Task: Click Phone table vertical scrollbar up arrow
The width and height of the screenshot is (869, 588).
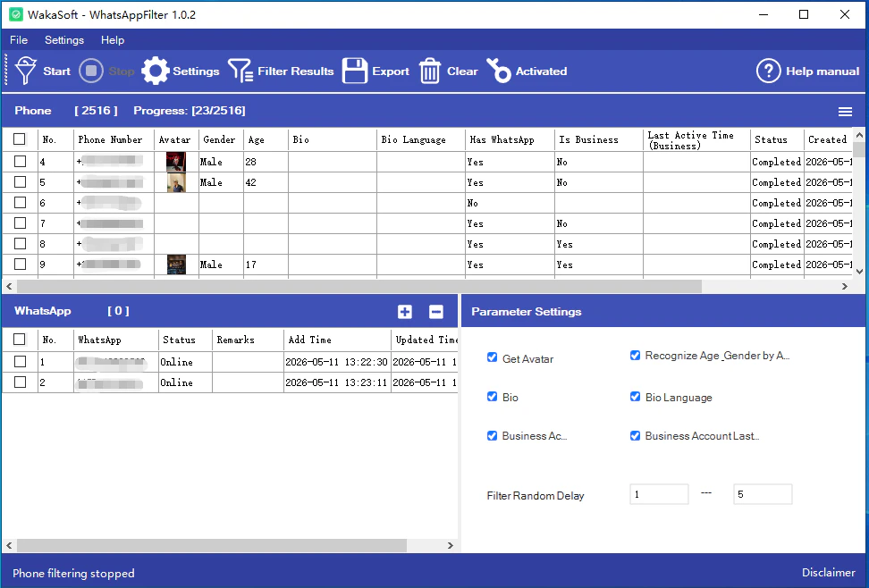Action: tap(859, 135)
